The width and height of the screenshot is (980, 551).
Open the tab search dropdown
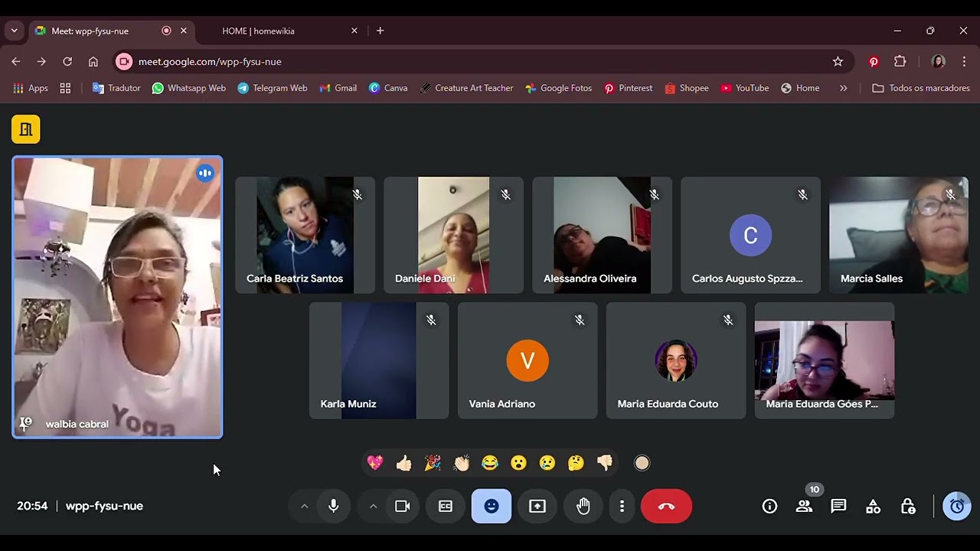point(14,31)
